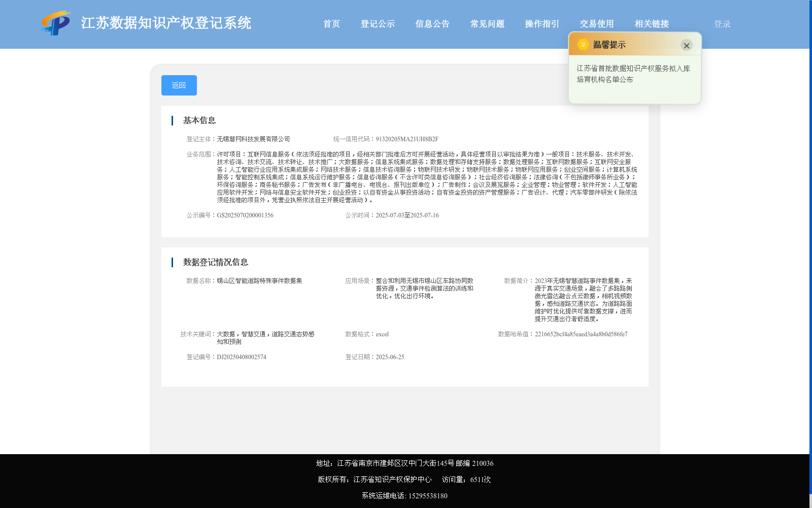Click the 温馨提示 yellow badge icon
812x508 pixels.
point(583,45)
